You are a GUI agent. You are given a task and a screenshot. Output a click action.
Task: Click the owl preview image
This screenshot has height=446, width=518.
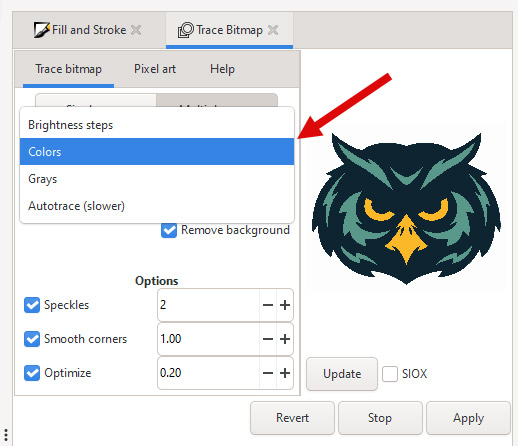point(406,208)
